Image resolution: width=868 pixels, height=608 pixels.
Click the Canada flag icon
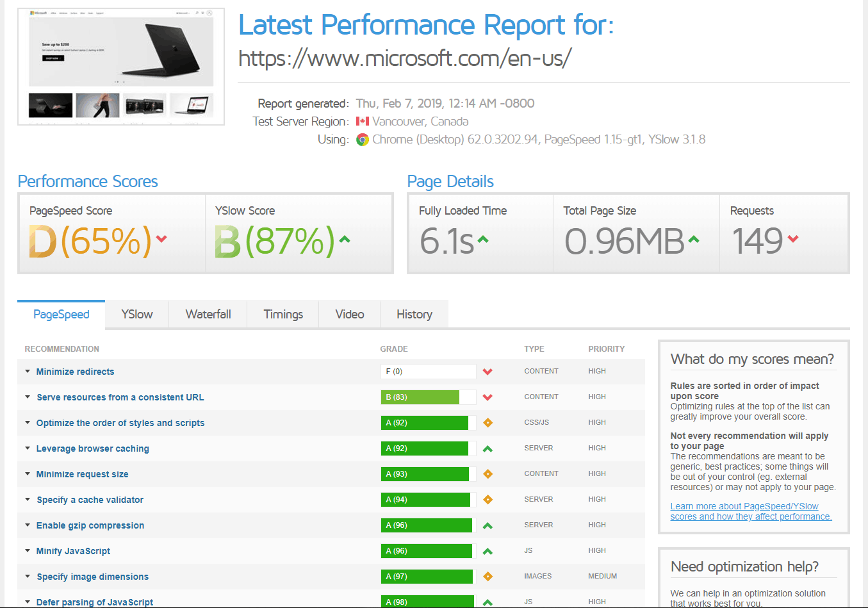pos(363,121)
